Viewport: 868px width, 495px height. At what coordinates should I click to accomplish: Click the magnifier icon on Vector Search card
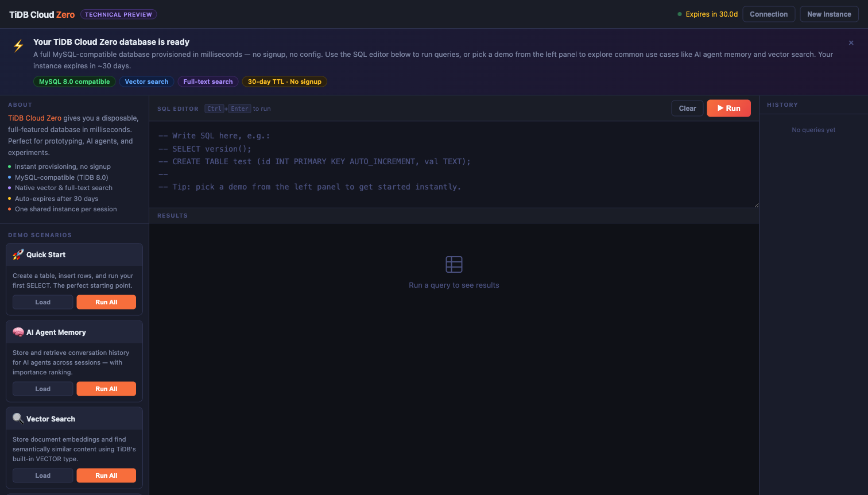18,418
